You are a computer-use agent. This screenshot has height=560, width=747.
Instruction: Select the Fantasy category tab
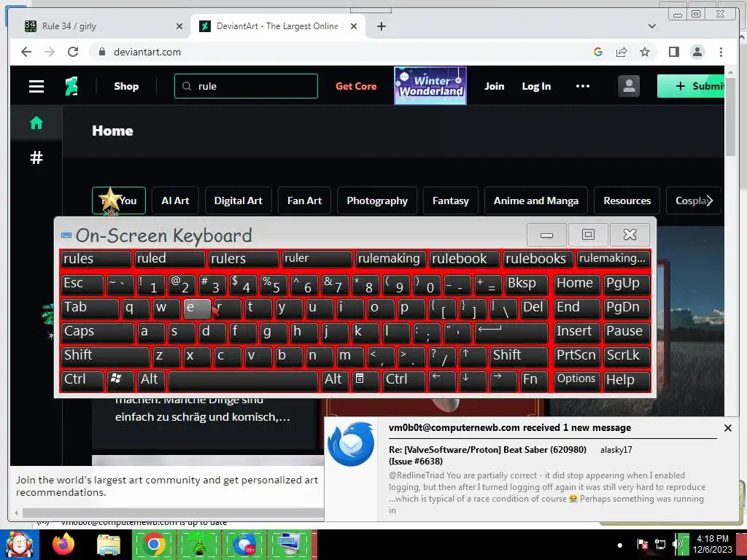[451, 201]
